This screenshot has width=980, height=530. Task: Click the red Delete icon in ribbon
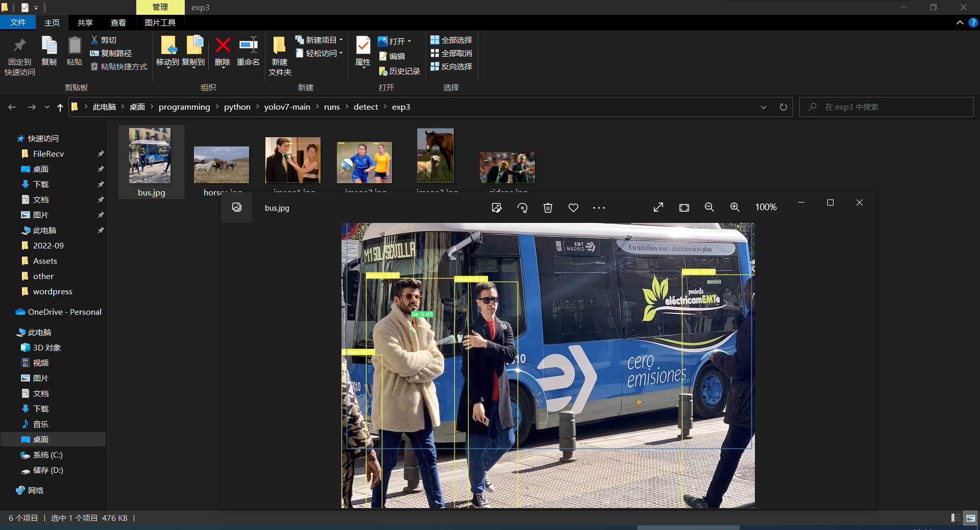point(223,46)
